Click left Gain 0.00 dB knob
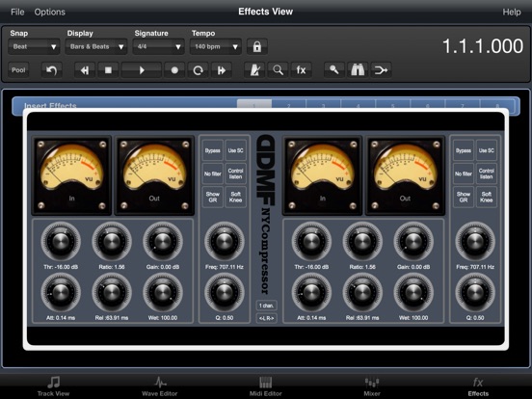532x399 pixels. [x=163, y=242]
